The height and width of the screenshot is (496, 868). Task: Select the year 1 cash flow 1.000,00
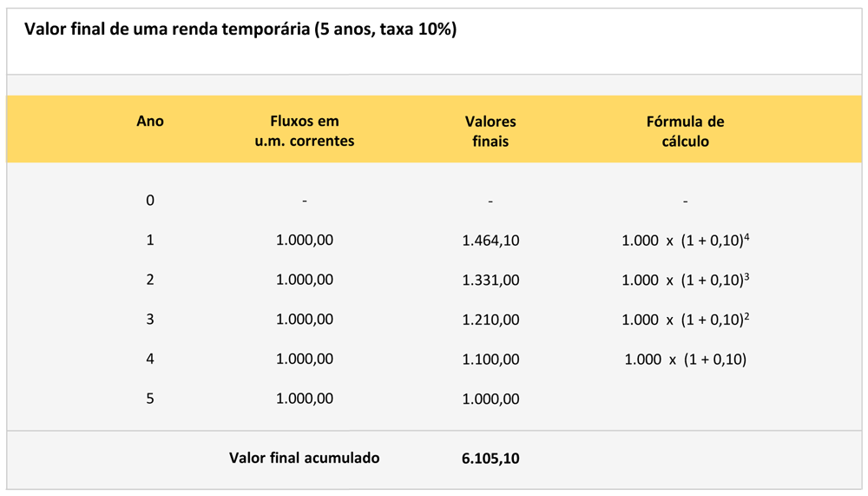305,241
